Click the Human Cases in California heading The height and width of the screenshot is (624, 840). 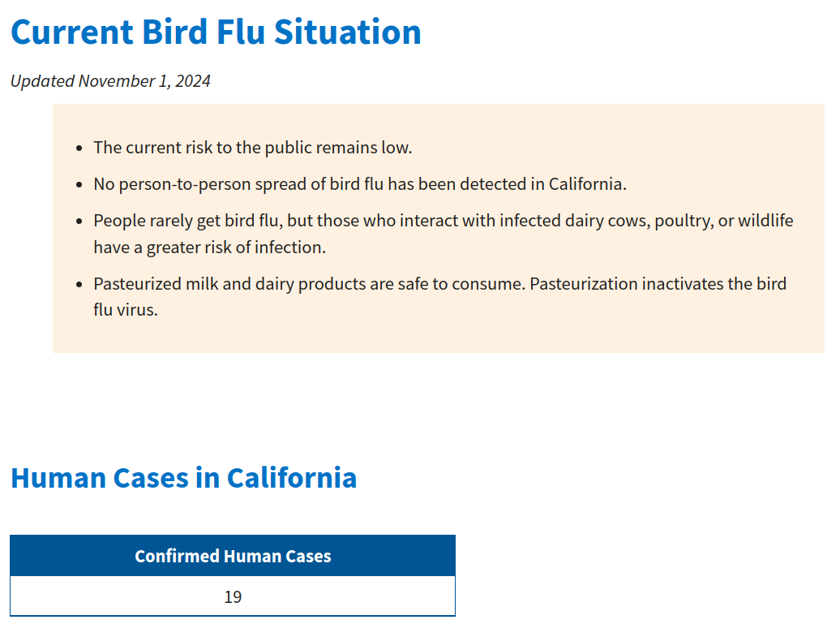[184, 478]
